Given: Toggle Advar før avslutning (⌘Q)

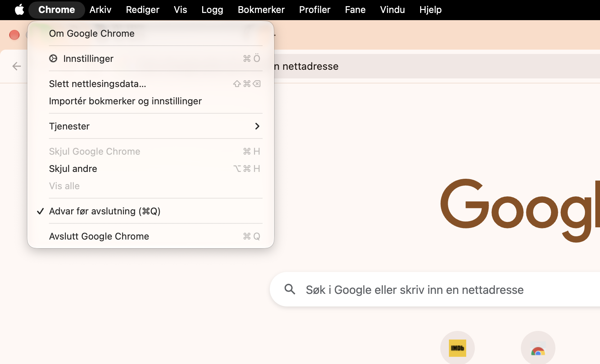Looking at the screenshot, I should (151, 211).
